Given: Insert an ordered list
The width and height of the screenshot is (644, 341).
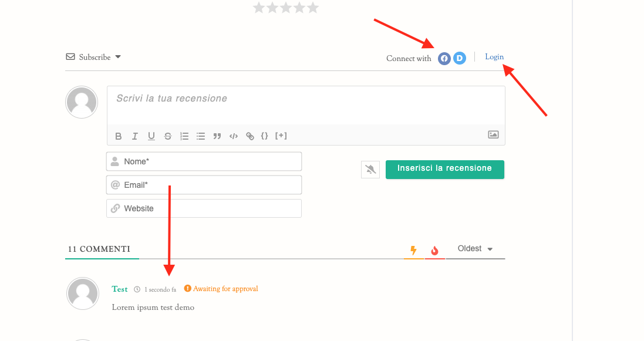Looking at the screenshot, I should click(184, 136).
